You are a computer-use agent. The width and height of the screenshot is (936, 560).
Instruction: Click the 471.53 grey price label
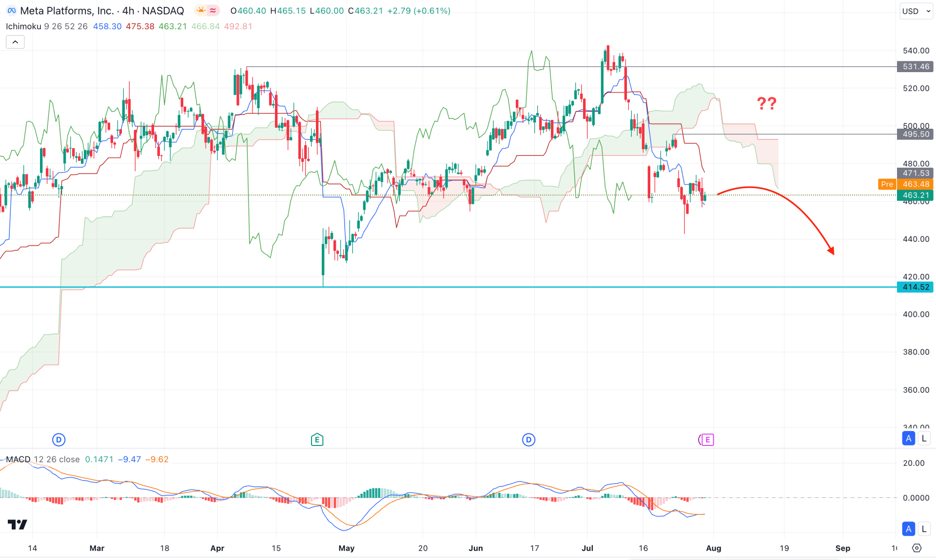tap(915, 173)
